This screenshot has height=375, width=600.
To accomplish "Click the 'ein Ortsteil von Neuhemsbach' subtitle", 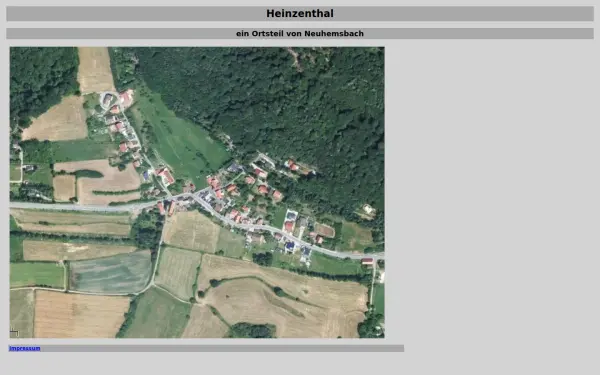I will pos(300,33).
